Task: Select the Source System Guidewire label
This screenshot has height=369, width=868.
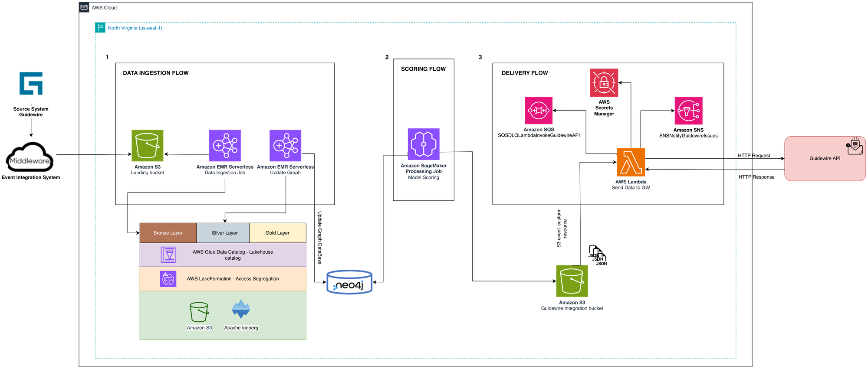Action: [31, 112]
